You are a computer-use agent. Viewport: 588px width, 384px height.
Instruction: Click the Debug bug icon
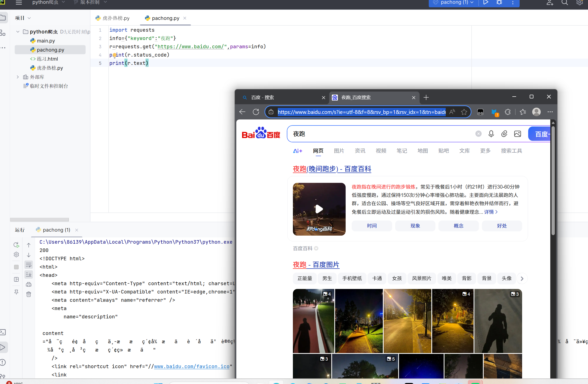coord(499,3)
